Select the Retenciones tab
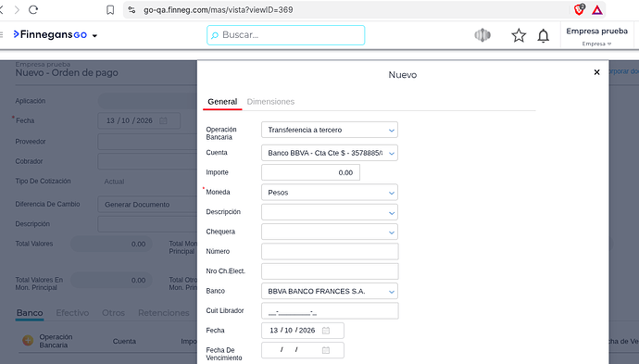 pyautogui.click(x=163, y=313)
